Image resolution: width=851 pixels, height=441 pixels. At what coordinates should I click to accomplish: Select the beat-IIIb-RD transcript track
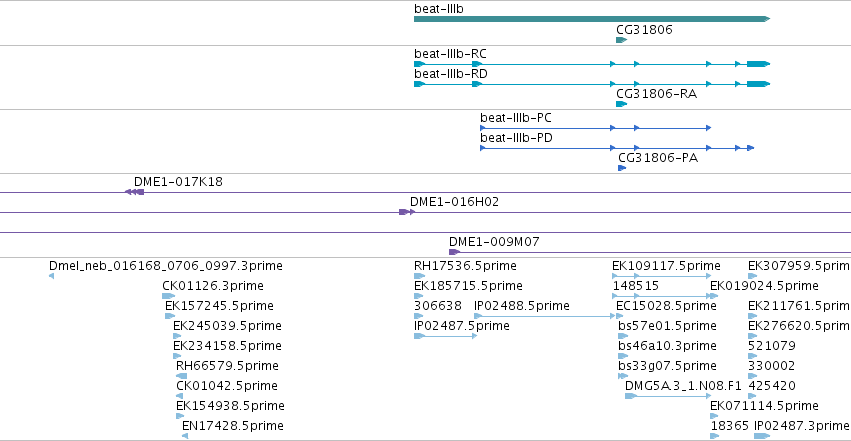coord(592,84)
